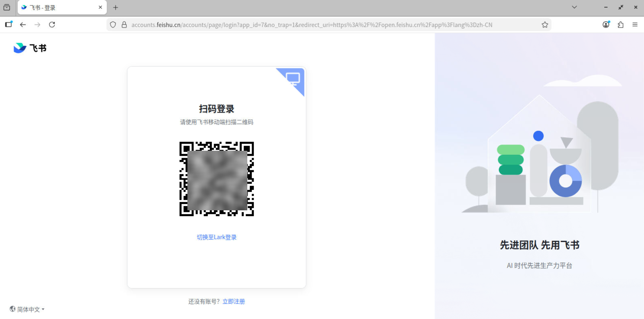Click the 还没有账号？ text

204,302
